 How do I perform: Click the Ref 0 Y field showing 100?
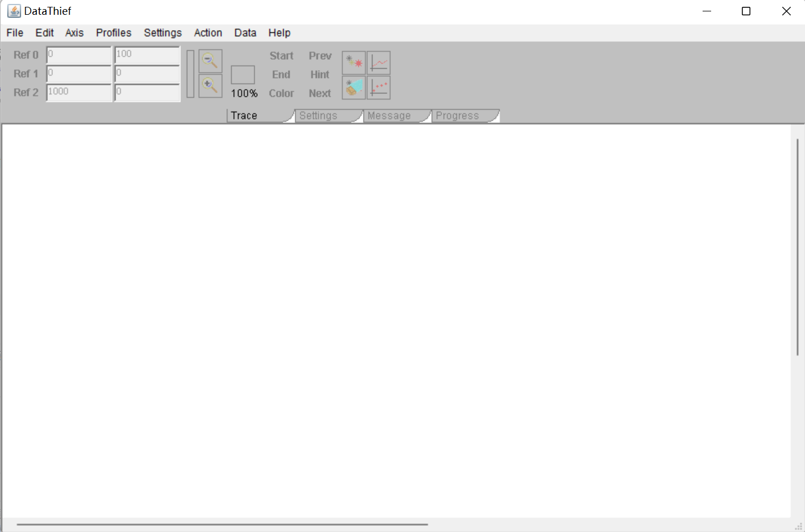tap(147, 55)
